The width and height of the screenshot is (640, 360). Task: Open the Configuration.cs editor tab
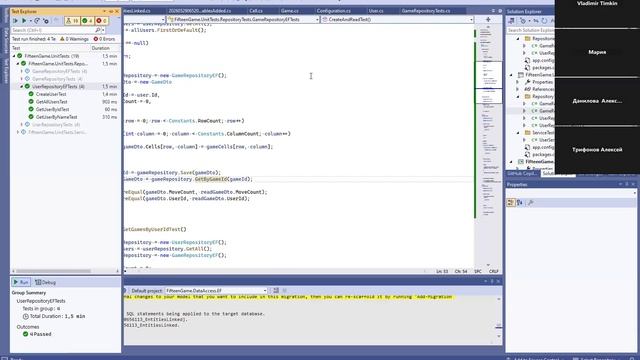(333, 11)
